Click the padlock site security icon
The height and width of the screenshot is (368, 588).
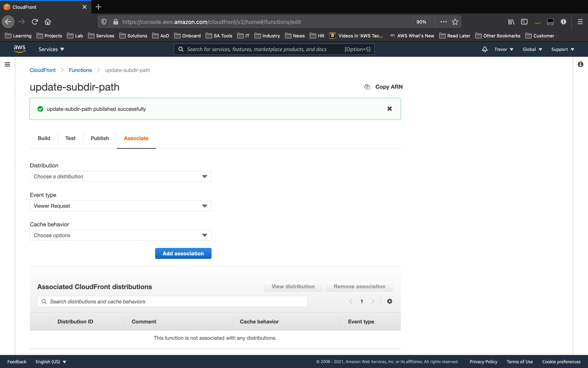(x=116, y=22)
